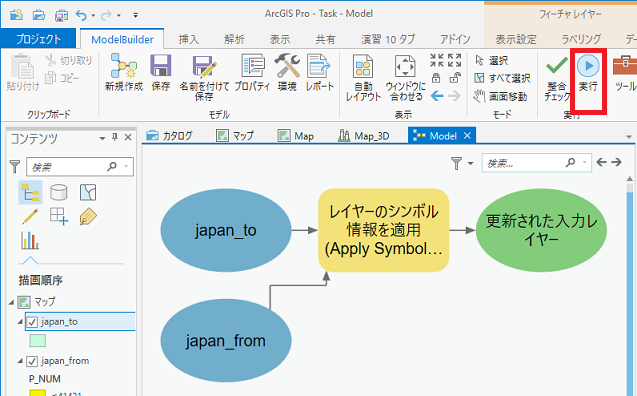
Task: Switch to the 表示 ribbon tab
Action: 280,39
